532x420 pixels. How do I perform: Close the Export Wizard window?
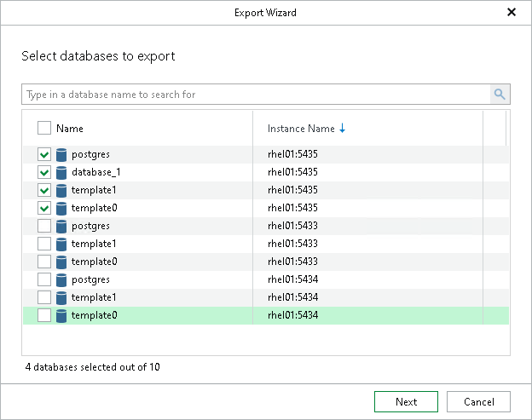coord(512,13)
